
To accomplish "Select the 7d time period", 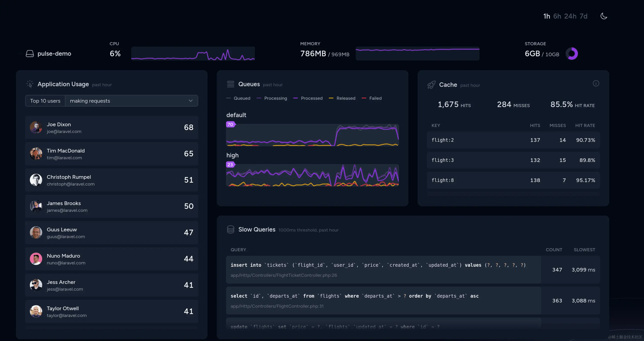I will (x=584, y=16).
